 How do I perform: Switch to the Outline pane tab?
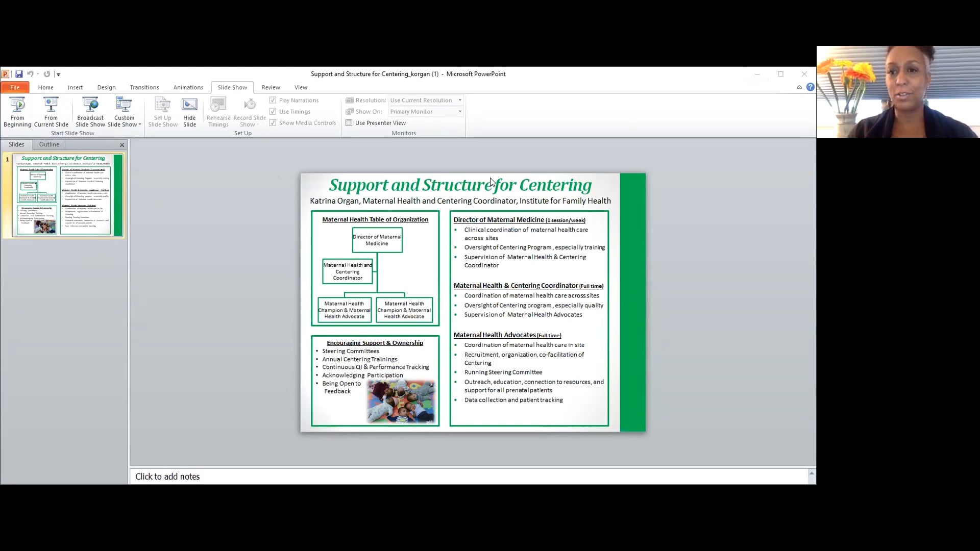click(49, 144)
